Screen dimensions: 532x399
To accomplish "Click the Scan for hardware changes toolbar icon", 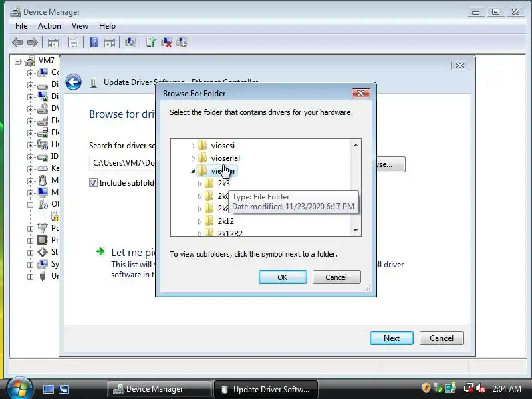I will tap(130, 42).
